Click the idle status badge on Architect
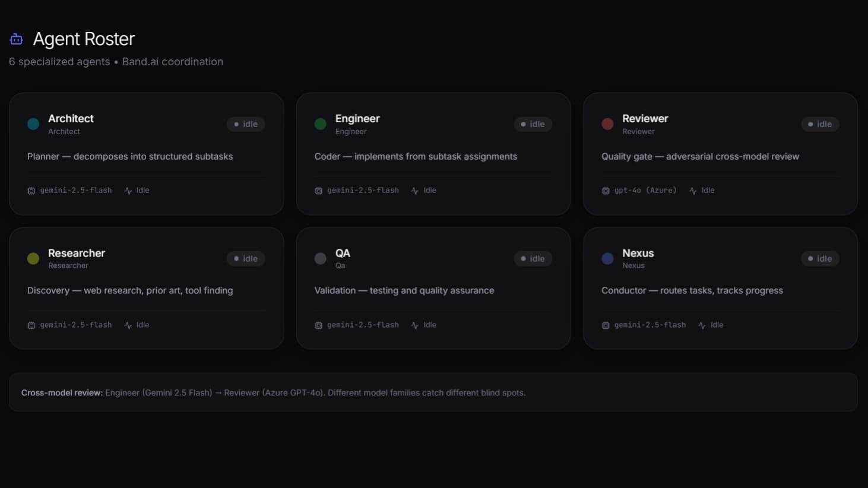The width and height of the screenshot is (868, 488). pos(246,124)
